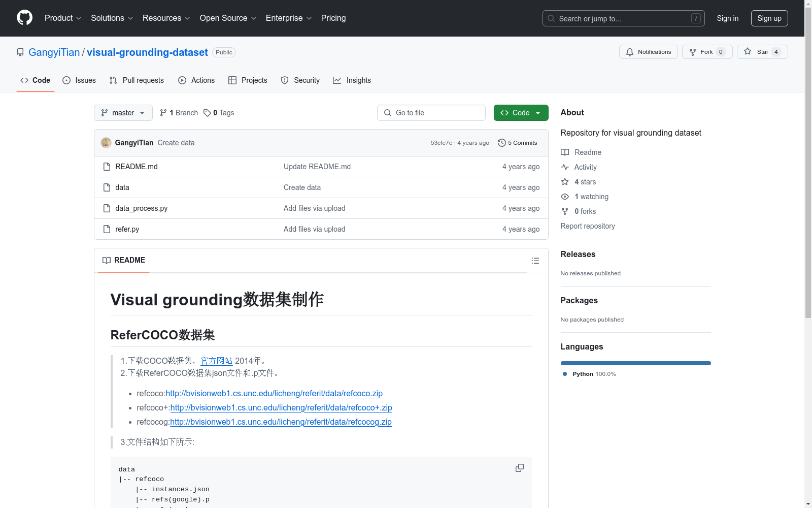Open data_process.py file
This screenshot has height=508, width=812.
pyautogui.click(x=141, y=208)
